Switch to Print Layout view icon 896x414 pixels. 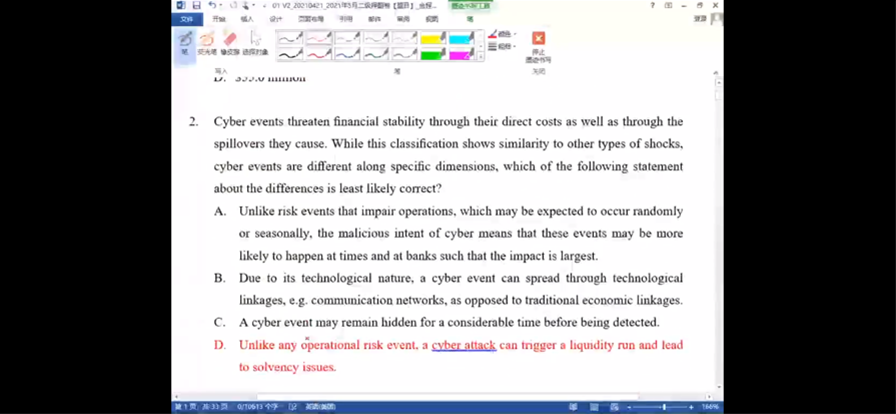click(594, 407)
